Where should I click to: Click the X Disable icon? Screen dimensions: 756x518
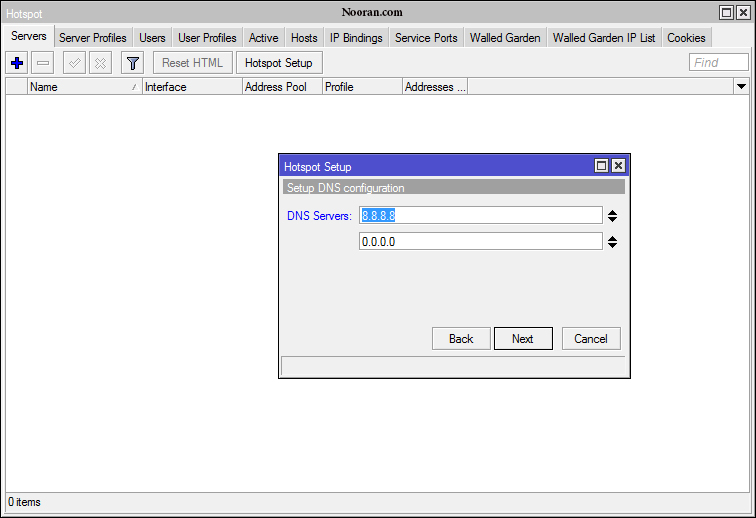[x=100, y=63]
